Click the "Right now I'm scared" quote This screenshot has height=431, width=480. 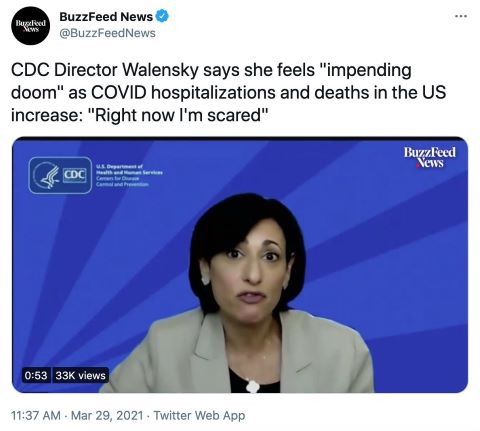point(179,115)
